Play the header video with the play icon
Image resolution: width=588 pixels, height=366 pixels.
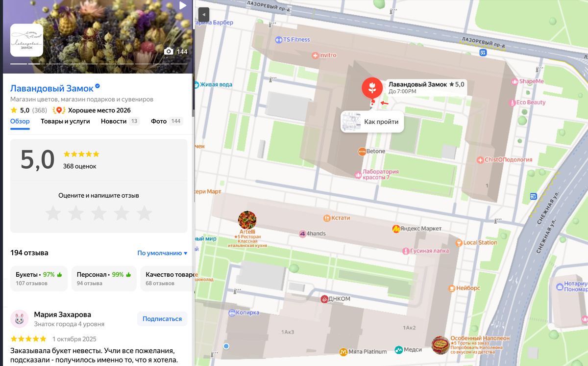183,6
